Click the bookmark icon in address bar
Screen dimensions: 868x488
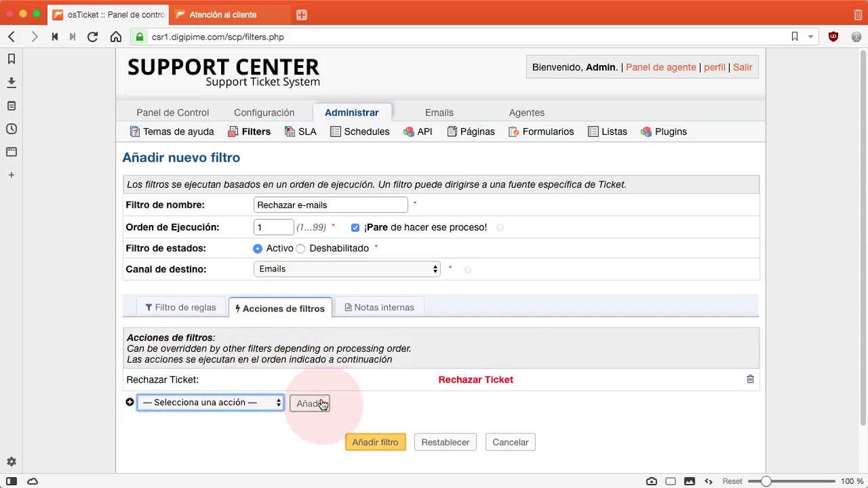(795, 37)
